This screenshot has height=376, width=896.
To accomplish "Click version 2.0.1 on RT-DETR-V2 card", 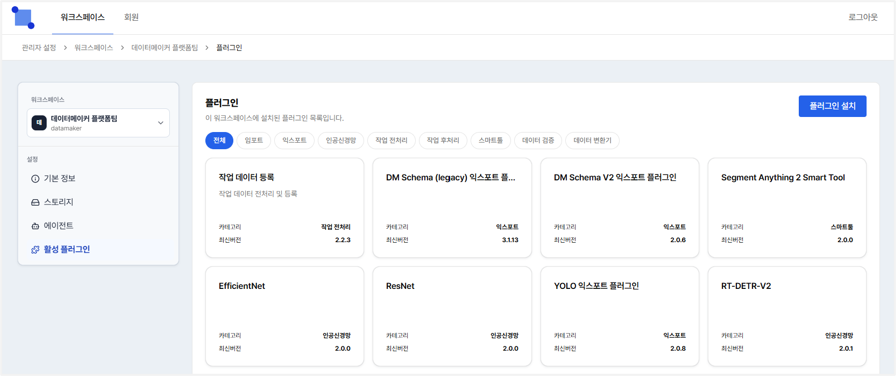I will click(846, 349).
